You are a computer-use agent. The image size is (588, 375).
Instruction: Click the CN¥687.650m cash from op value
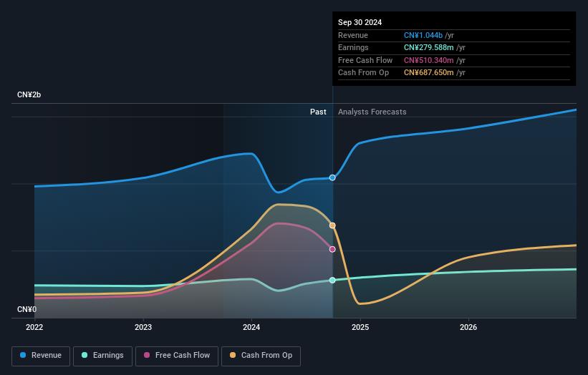[428, 73]
